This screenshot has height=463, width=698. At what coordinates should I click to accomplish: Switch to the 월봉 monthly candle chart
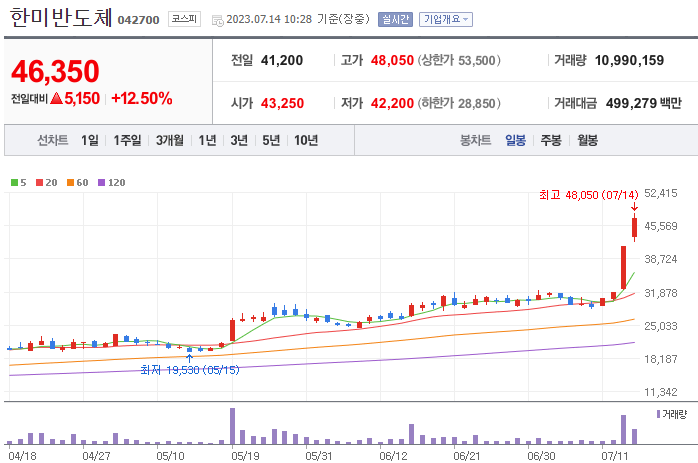pos(588,141)
